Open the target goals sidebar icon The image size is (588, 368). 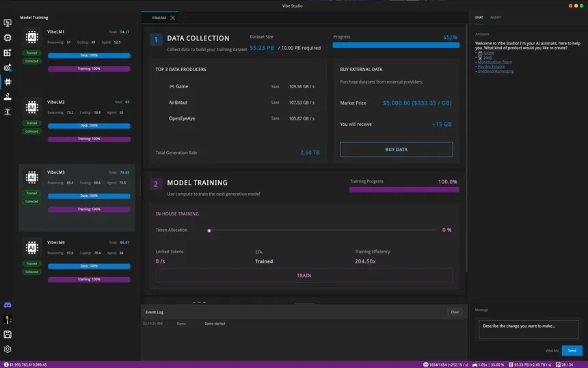coord(8,68)
